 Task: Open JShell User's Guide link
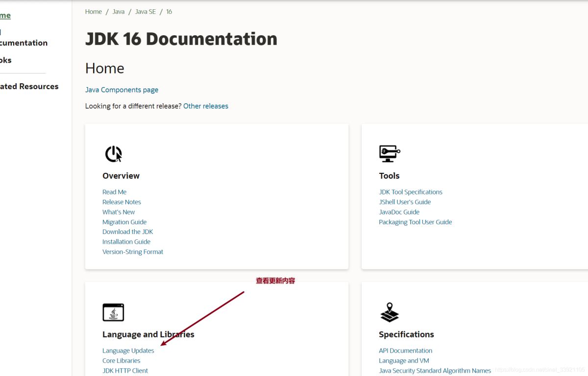[x=405, y=202]
